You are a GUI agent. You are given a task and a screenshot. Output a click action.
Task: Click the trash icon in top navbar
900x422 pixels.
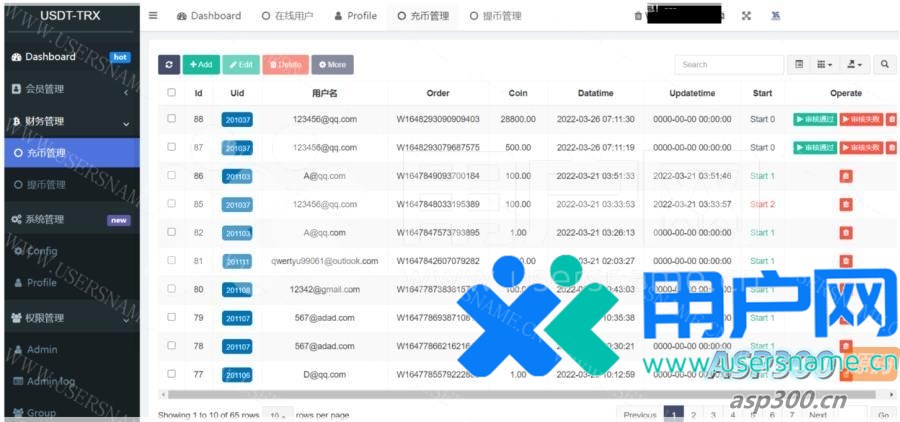tap(638, 16)
